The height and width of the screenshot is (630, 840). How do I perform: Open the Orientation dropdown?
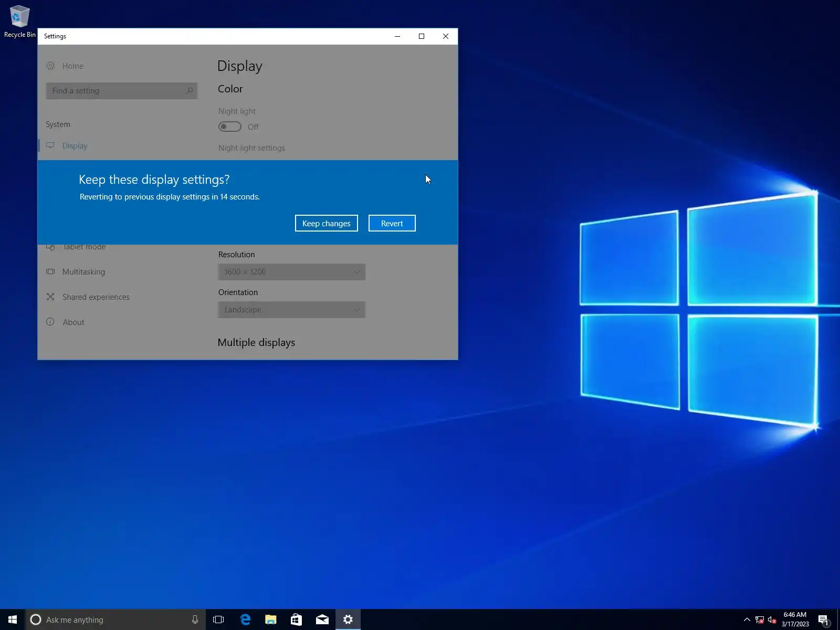(292, 310)
